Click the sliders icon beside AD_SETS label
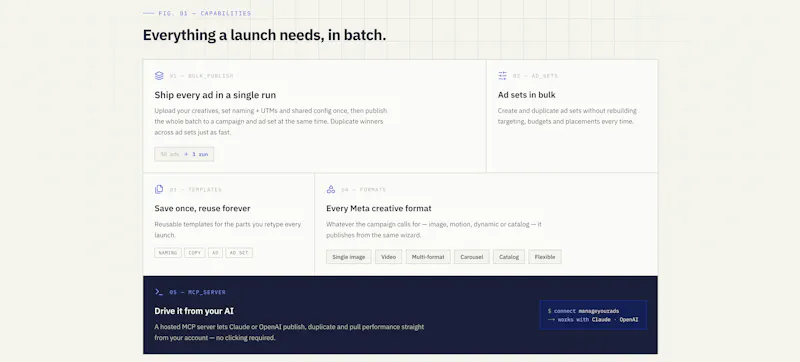The height and width of the screenshot is (362, 800). coord(503,75)
